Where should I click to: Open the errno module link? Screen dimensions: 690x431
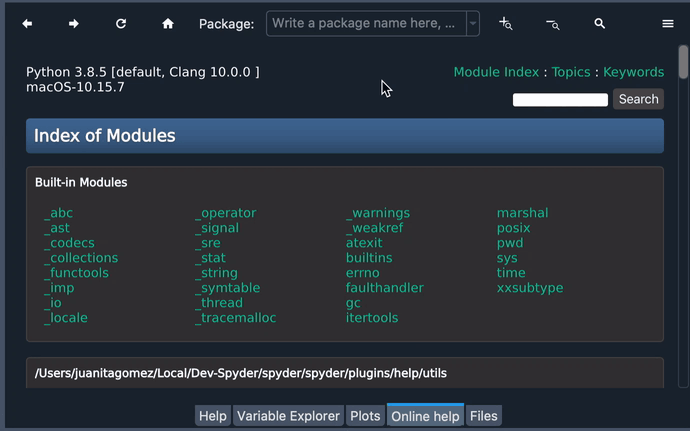pos(363,273)
